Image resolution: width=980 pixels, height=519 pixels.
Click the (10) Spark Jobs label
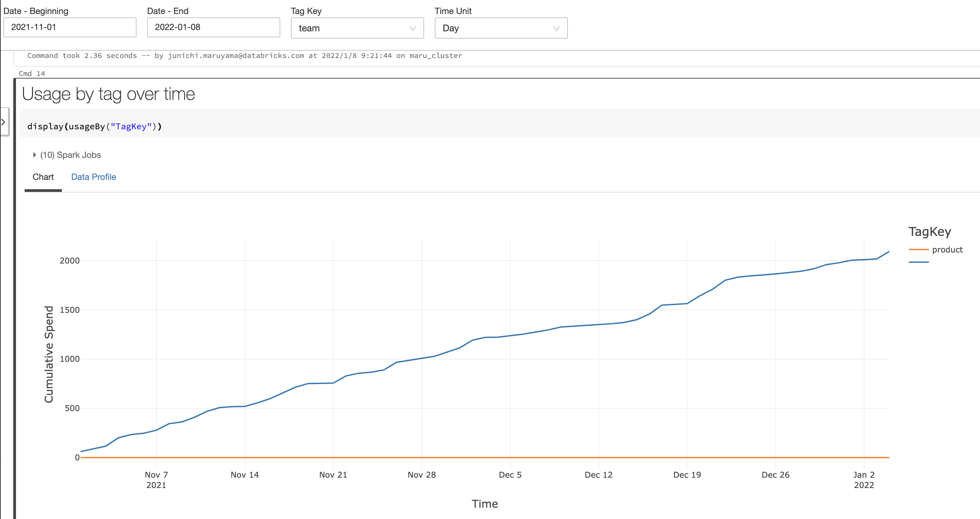[x=71, y=155]
